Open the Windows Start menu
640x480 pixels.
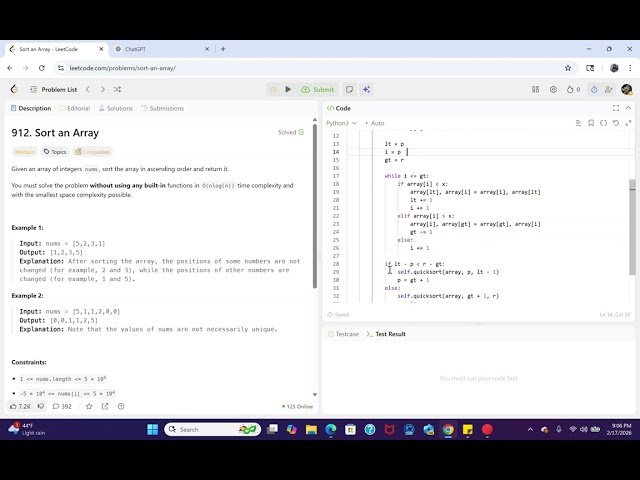153,429
